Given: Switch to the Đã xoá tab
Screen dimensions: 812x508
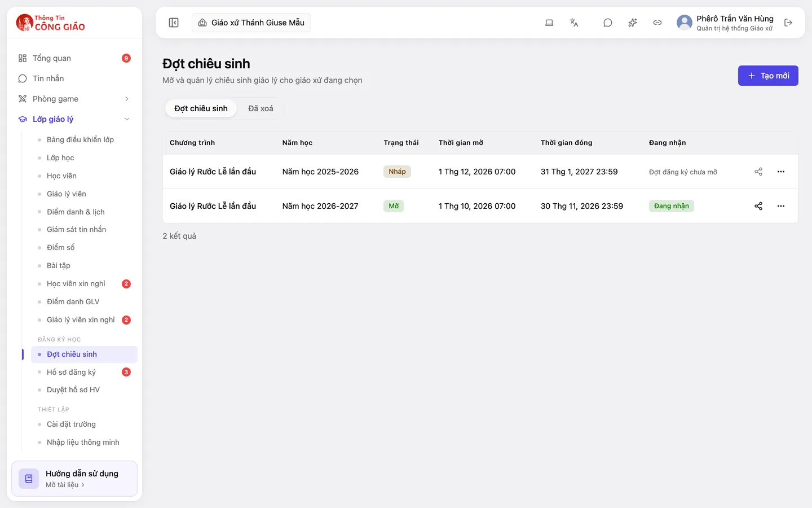Looking at the screenshot, I should (x=261, y=108).
